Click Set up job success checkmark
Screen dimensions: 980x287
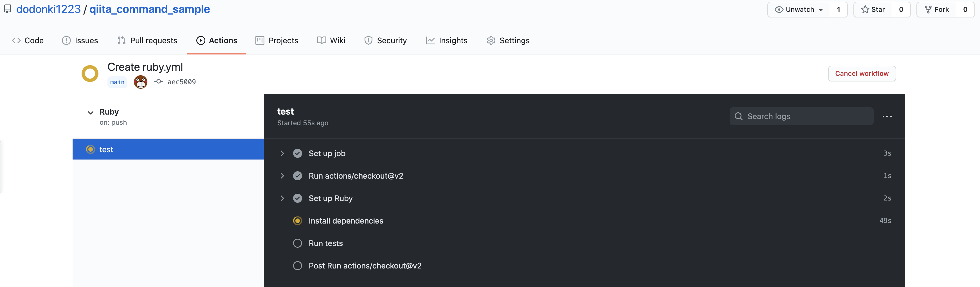tap(298, 153)
